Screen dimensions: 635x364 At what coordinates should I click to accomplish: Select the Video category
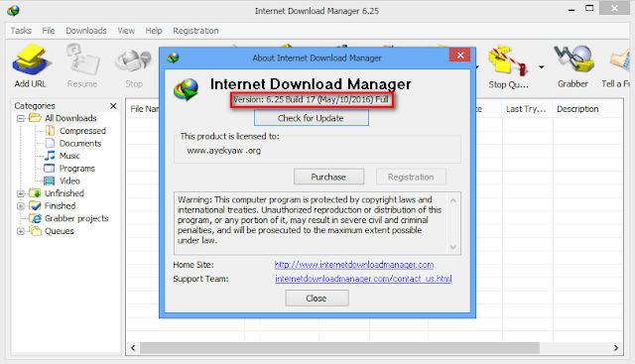(x=69, y=181)
